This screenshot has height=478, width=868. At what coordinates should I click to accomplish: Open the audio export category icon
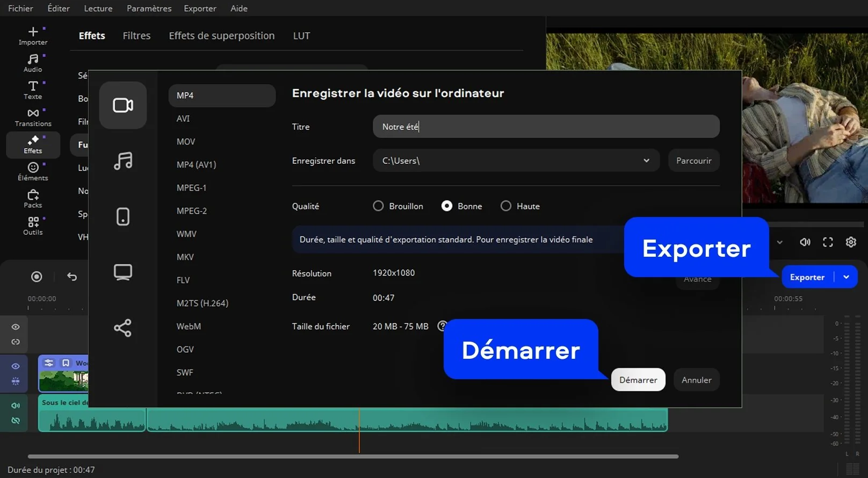[x=123, y=161]
